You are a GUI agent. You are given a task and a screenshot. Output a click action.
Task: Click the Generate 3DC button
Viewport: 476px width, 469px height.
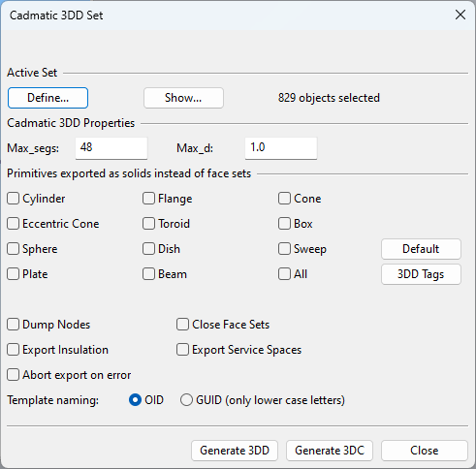point(330,451)
